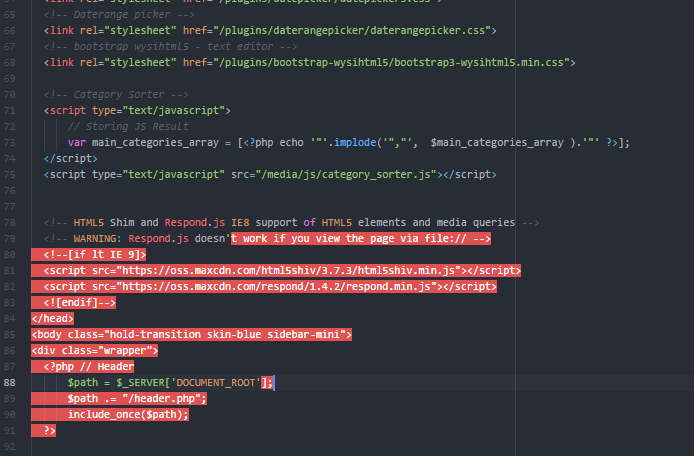Viewport: 694px width, 456px height.
Task: Select line number 85 in gutter
Action: pyautogui.click(x=9, y=335)
